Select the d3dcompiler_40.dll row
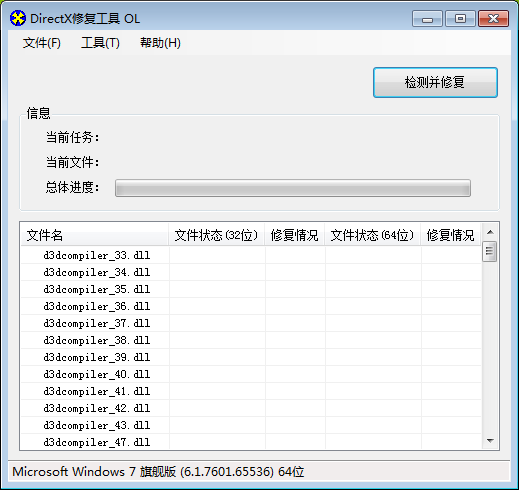 point(251,374)
